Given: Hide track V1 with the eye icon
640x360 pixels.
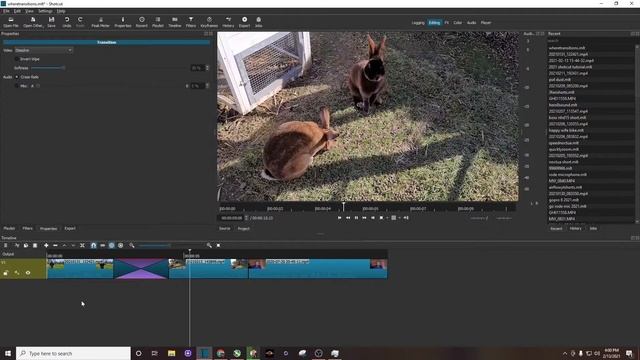Looking at the screenshot, I should 28,273.
